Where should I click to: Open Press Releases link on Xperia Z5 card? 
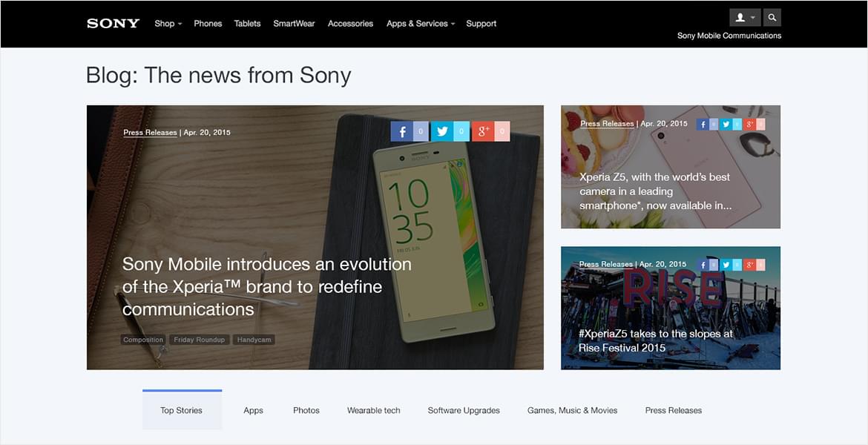pos(607,123)
